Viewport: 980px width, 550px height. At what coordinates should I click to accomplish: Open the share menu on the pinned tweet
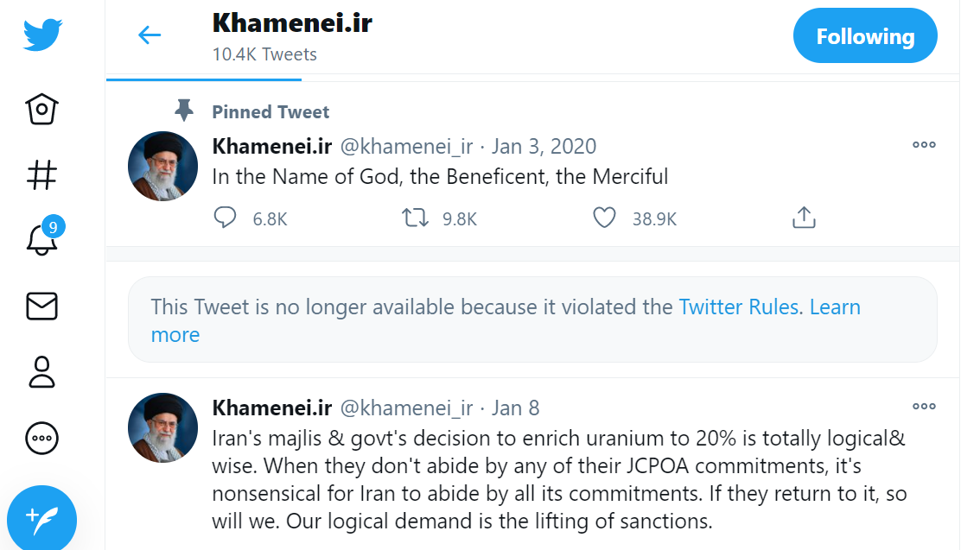click(x=804, y=218)
